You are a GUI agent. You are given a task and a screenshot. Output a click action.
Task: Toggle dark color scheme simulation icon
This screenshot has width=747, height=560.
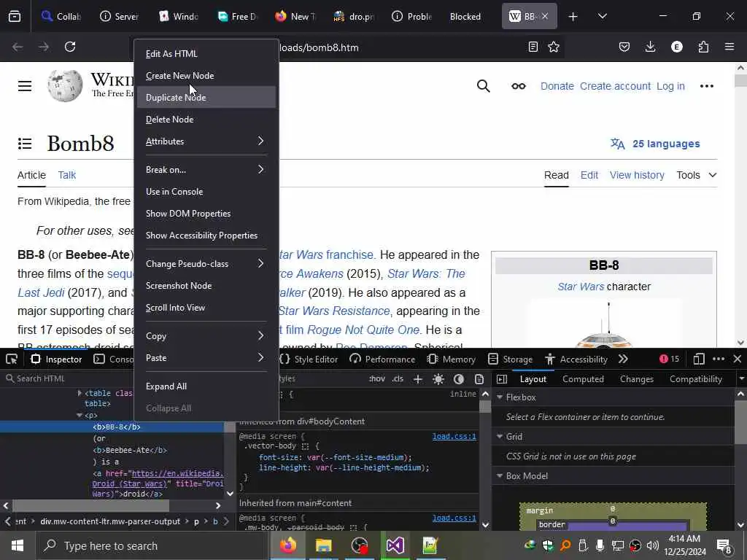pos(459,379)
